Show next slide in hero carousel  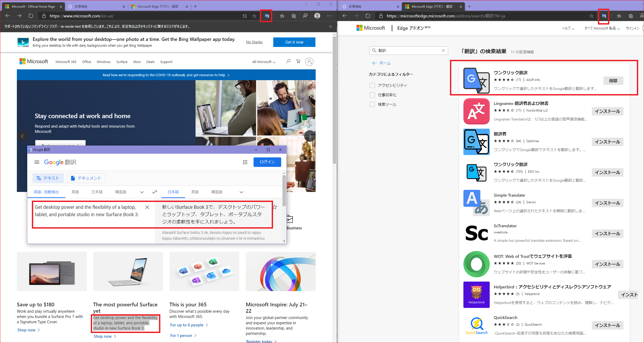click(x=310, y=136)
